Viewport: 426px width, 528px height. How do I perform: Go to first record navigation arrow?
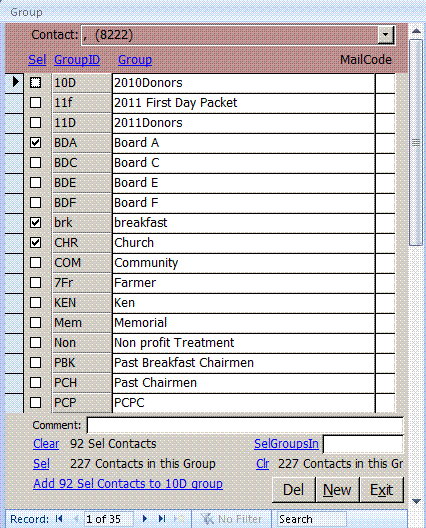59,519
